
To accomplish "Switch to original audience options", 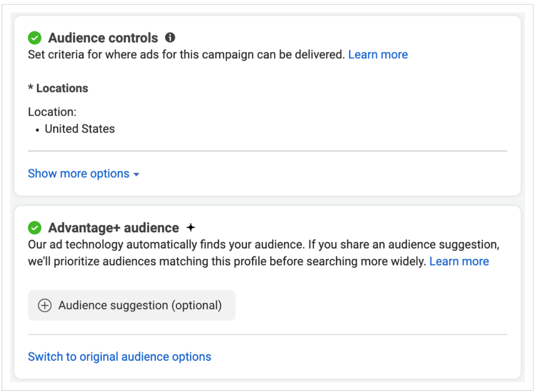I will (120, 357).
